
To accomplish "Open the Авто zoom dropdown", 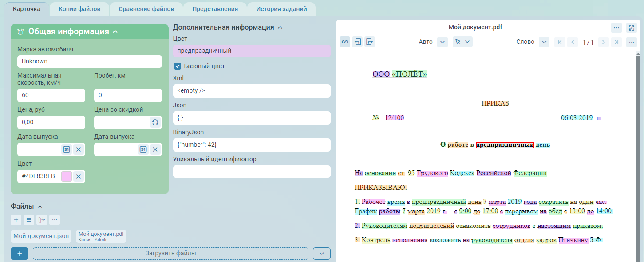I will click(x=442, y=42).
